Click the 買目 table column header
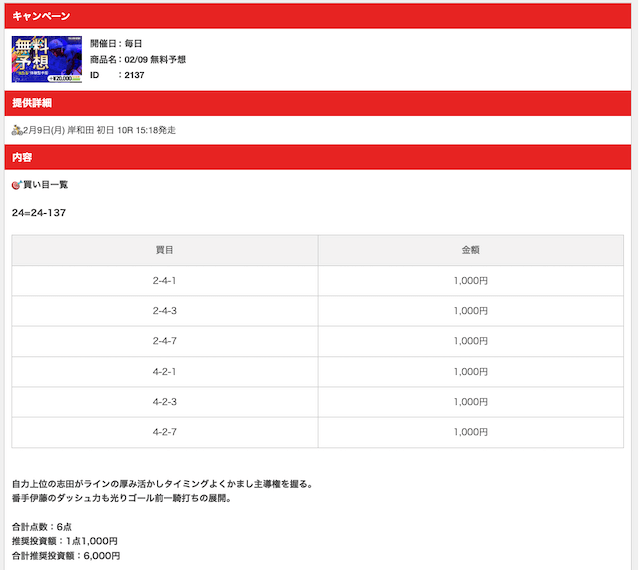Screen dimensions: 640x570 165,250
